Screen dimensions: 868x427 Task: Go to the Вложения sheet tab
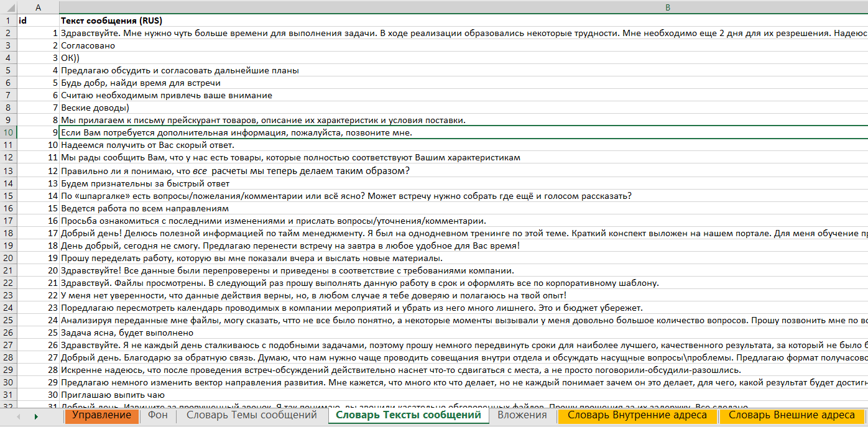pos(522,415)
